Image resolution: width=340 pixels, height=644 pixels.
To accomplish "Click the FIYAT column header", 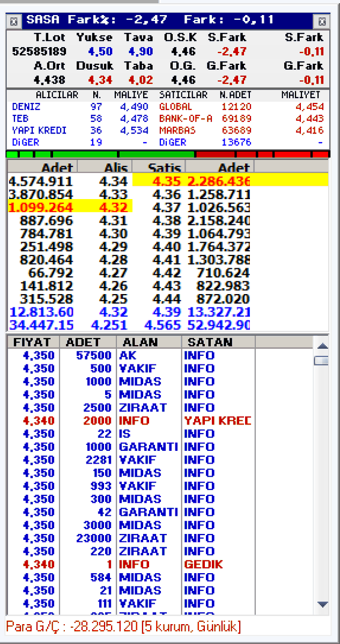I will tap(33, 342).
